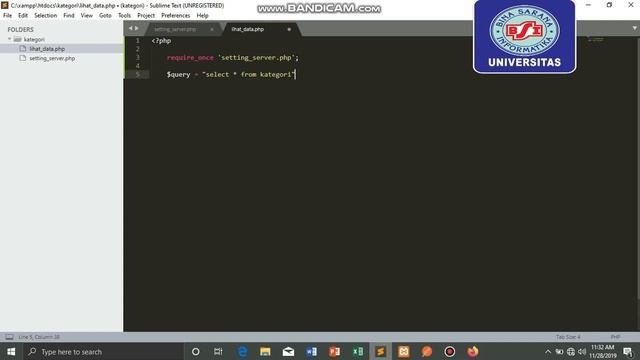Image resolution: width=640 pixels, height=360 pixels.
Task: Open the Help menu
Action: (x=202, y=16)
